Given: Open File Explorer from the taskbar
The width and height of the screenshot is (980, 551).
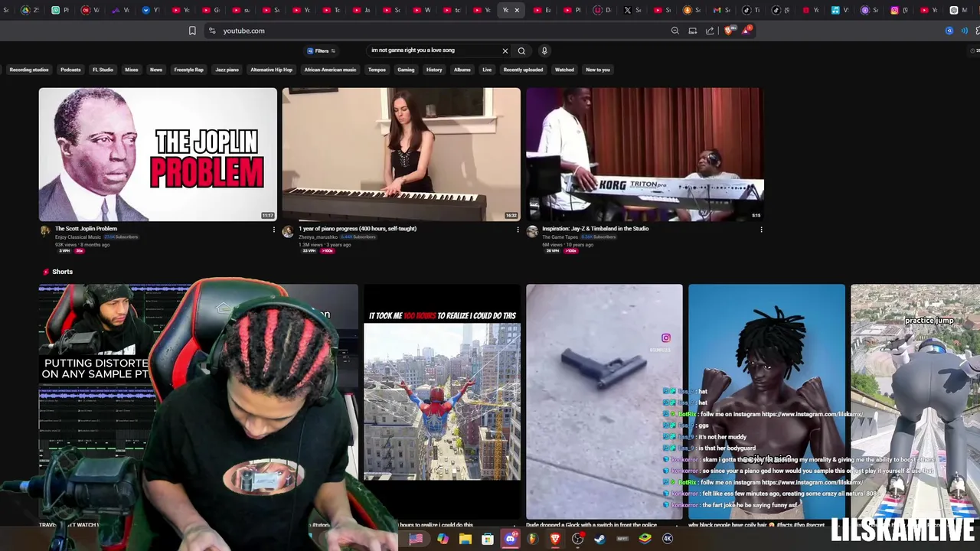Looking at the screenshot, I should pyautogui.click(x=465, y=539).
